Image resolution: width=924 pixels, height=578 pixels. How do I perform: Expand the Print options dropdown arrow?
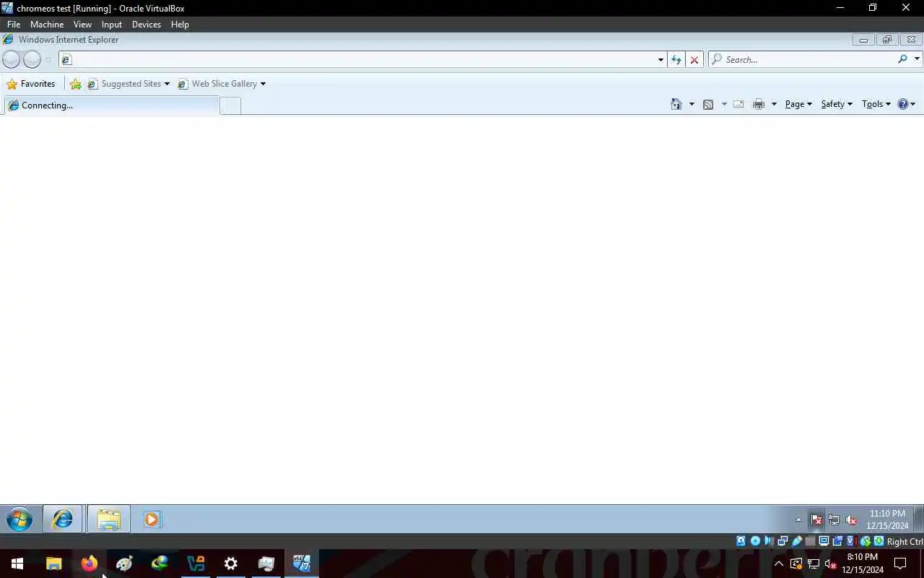point(774,104)
